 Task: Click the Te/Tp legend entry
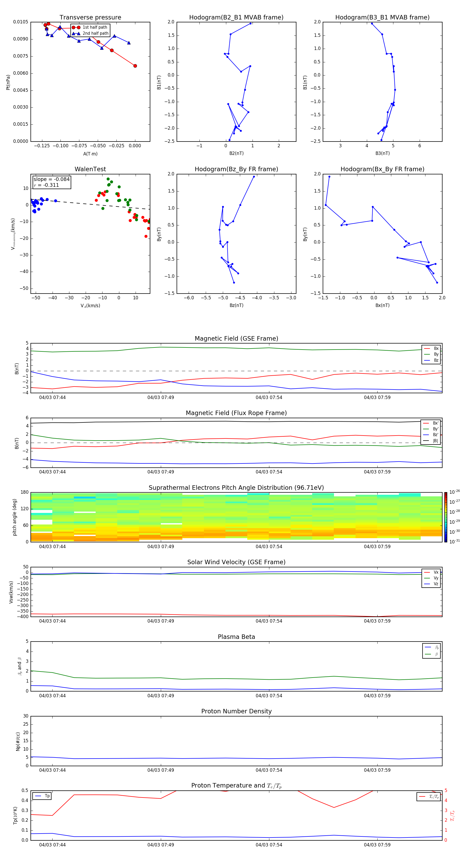[x=429, y=796]
